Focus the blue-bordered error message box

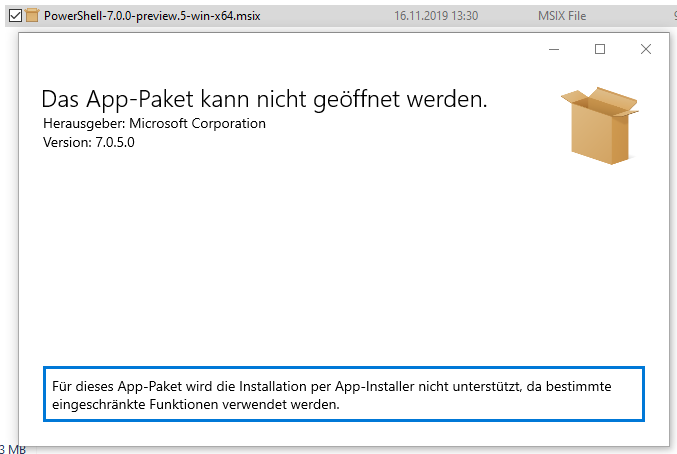click(344, 394)
